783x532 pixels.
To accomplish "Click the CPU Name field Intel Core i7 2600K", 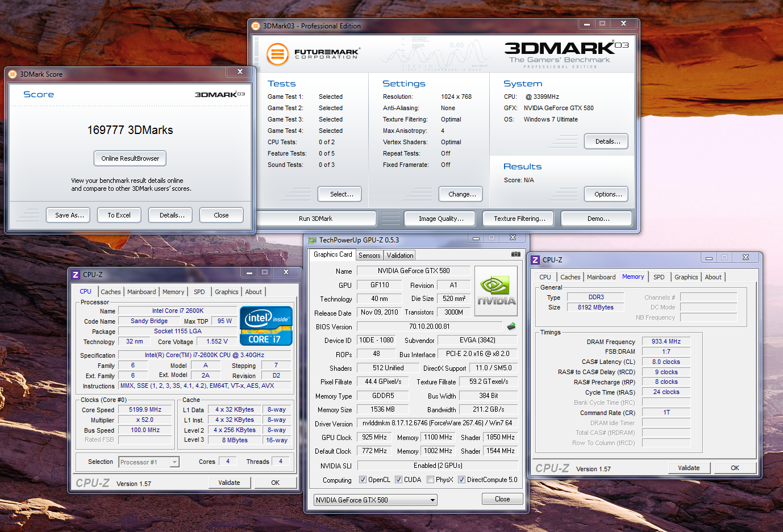I will [177, 311].
